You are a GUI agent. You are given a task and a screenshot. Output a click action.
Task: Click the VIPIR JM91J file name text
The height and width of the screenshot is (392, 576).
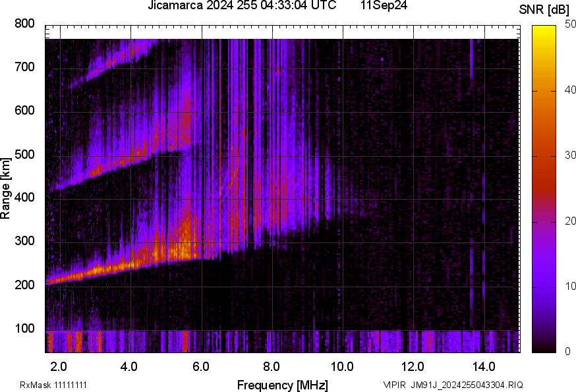click(x=453, y=385)
